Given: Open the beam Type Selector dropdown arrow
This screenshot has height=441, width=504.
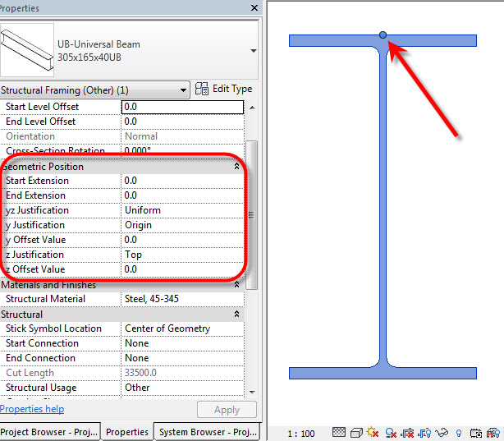Looking at the screenshot, I should (254, 51).
